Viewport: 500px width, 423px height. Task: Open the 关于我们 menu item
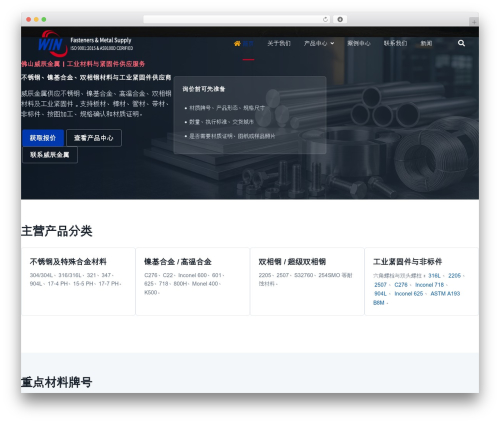pyautogui.click(x=279, y=43)
